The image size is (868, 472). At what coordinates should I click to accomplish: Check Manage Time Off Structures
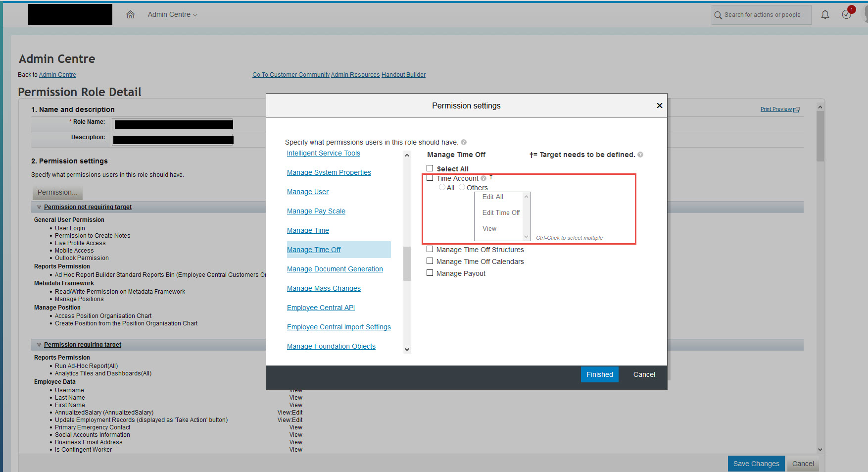pos(430,249)
